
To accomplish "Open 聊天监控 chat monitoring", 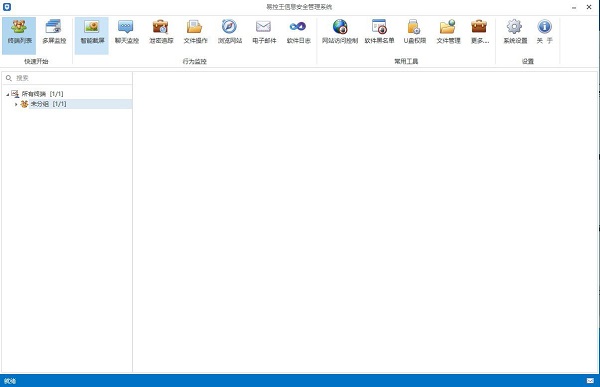I will [127, 35].
